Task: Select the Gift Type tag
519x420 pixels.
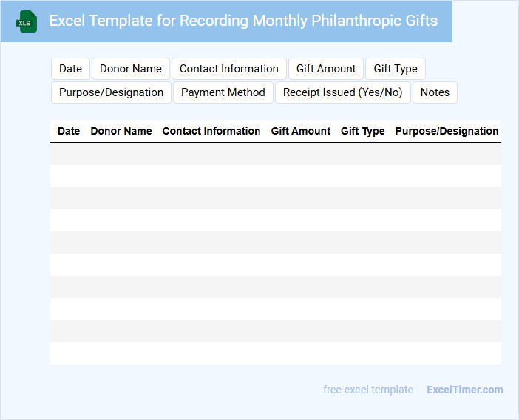Action: coord(396,69)
